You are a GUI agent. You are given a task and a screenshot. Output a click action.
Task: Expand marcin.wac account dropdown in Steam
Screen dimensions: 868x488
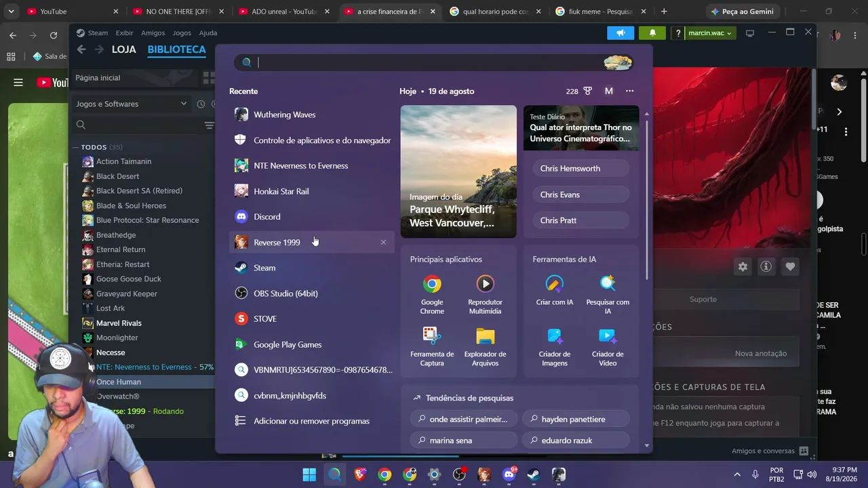click(710, 33)
